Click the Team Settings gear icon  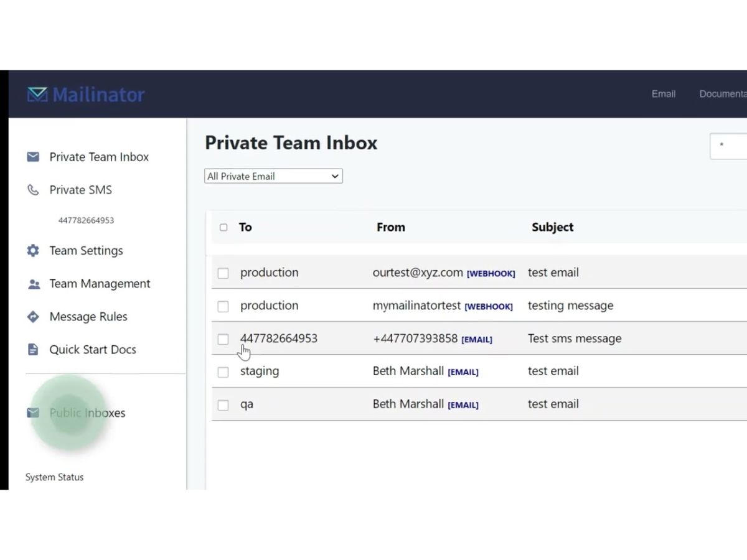(x=33, y=251)
